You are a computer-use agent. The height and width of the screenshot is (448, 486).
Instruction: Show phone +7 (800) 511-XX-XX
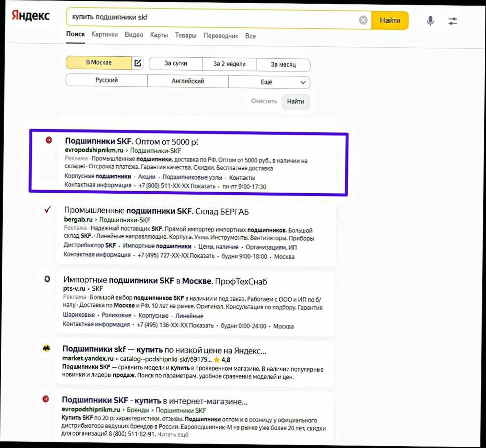pos(177,186)
